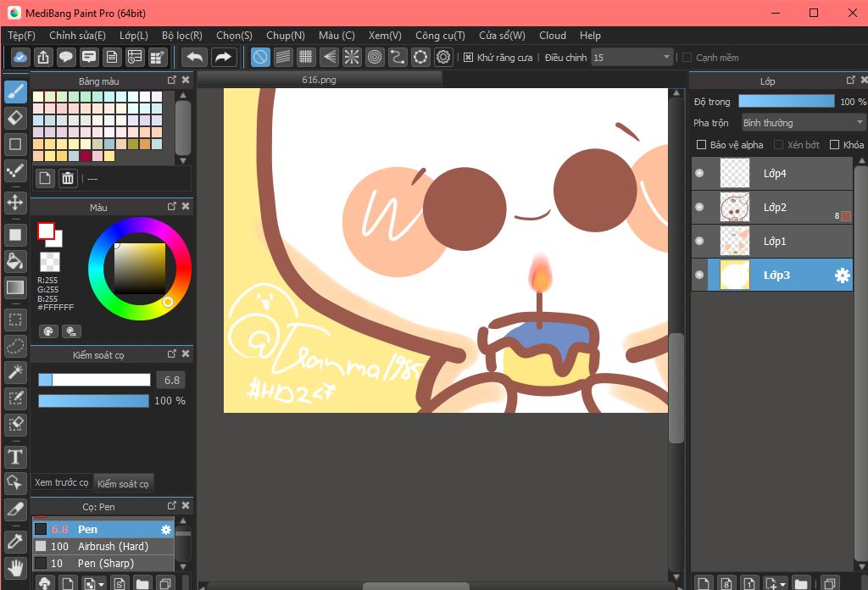Click the cloud save icon in toolbar
This screenshot has height=590, width=868.
(20, 57)
